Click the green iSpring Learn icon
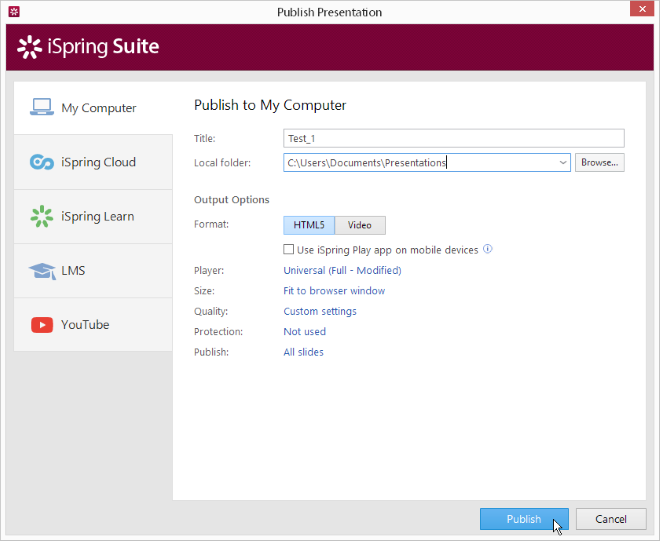This screenshot has width=660, height=541. [x=42, y=216]
